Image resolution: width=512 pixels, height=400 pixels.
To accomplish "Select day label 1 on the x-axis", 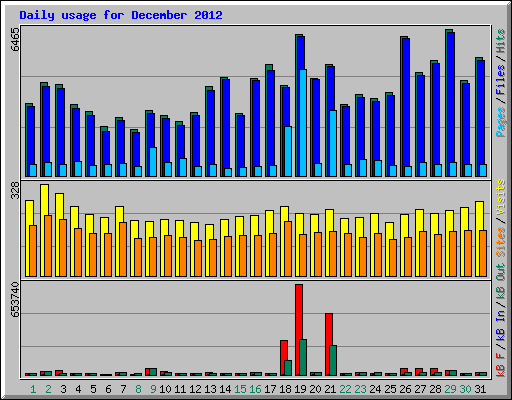I will click(x=33, y=389).
